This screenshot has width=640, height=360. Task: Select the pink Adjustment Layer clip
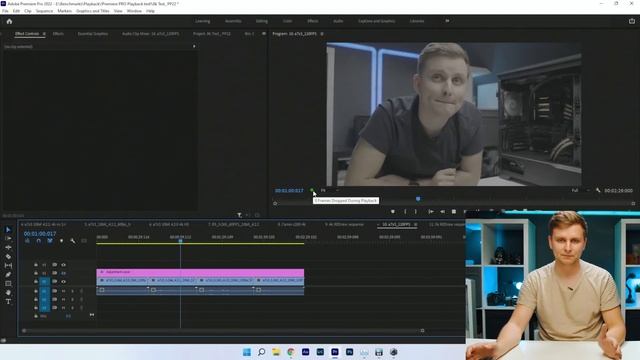click(x=200, y=272)
